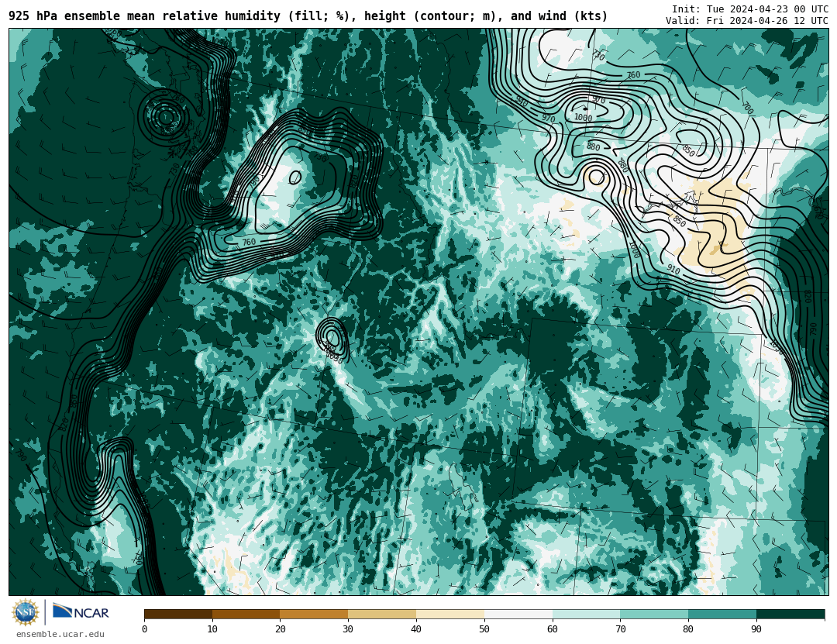Open the ensemble.ucar.edu text link

[x=60, y=635]
